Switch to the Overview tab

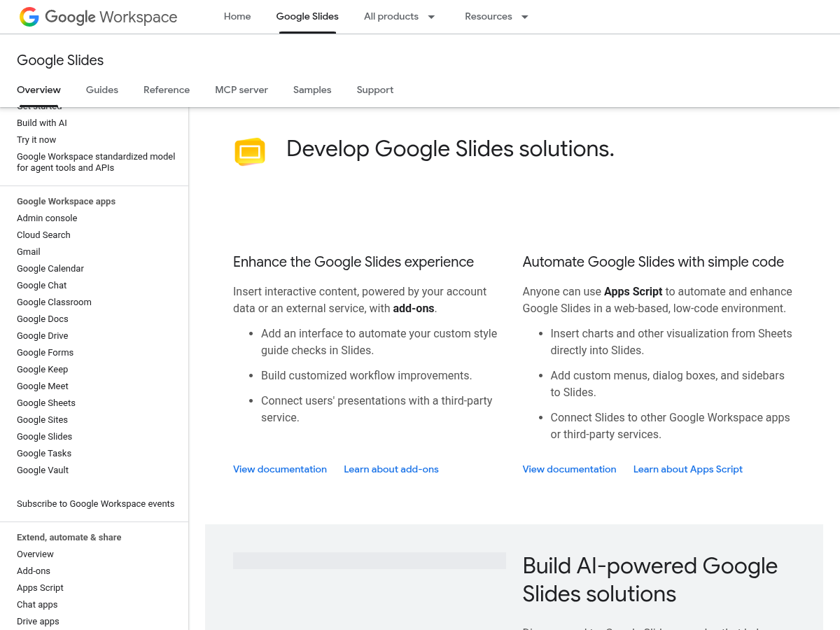tap(39, 90)
